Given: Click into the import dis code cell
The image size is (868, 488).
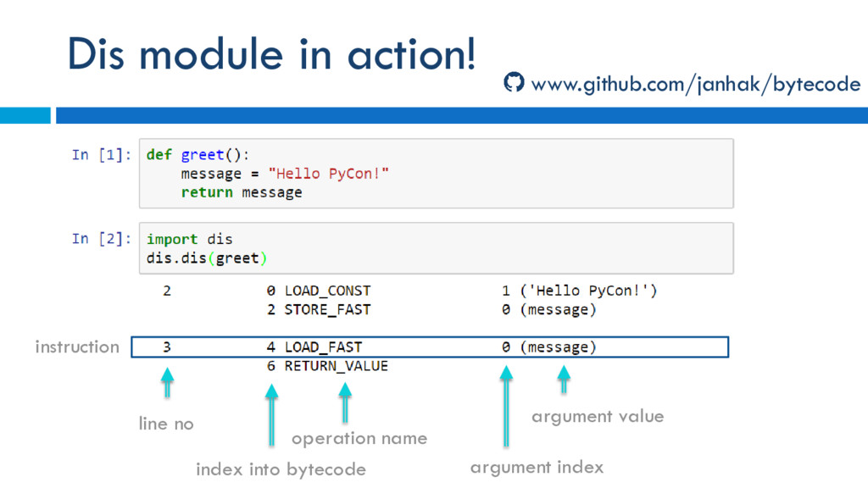Looking at the screenshot, I should coord(437,248).
